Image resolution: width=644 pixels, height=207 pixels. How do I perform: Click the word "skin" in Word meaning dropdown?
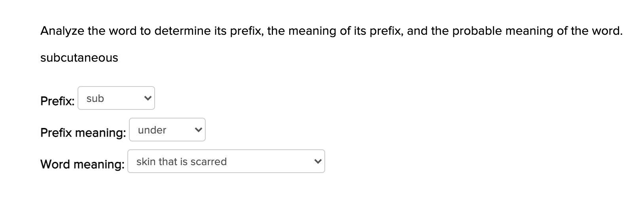tap(146, 162)
